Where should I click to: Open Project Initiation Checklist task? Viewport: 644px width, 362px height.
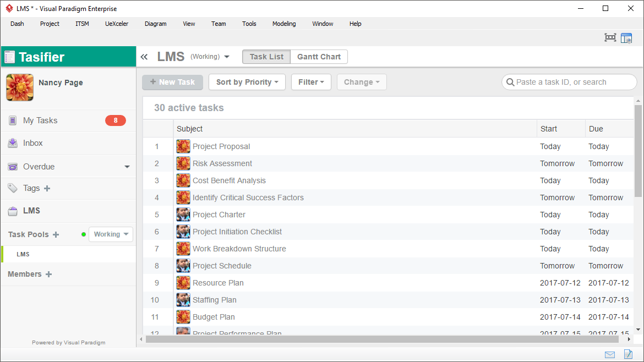pyautogui.click(x=237, y=232)
